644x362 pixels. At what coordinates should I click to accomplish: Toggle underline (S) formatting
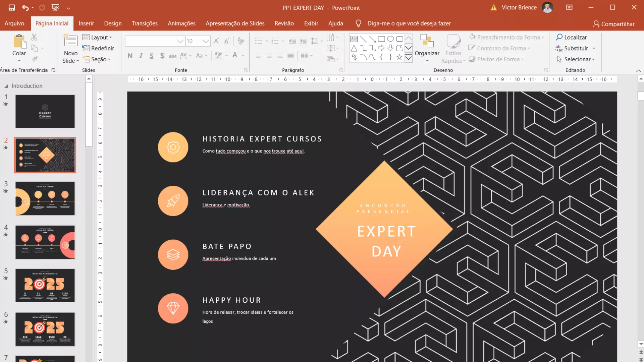click(x=151, y=56)
